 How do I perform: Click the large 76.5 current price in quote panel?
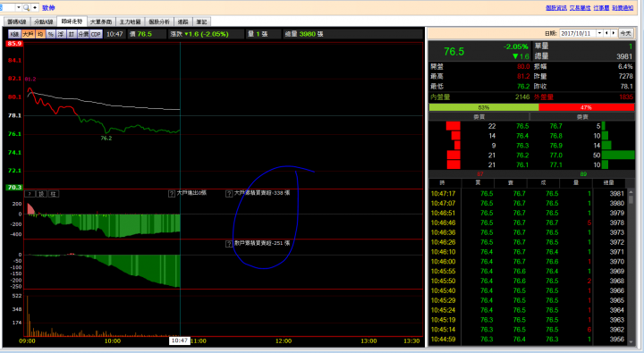[x=453, y=52]
